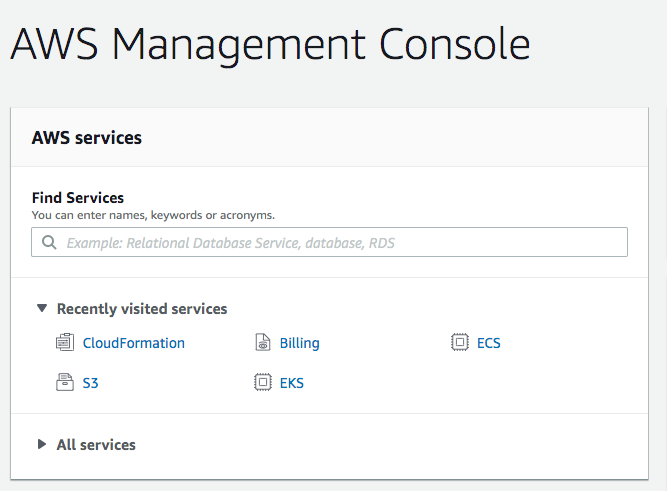Click the magnifying glass search icon
This screenshot has height=491, width=667.
coord(49,243)
